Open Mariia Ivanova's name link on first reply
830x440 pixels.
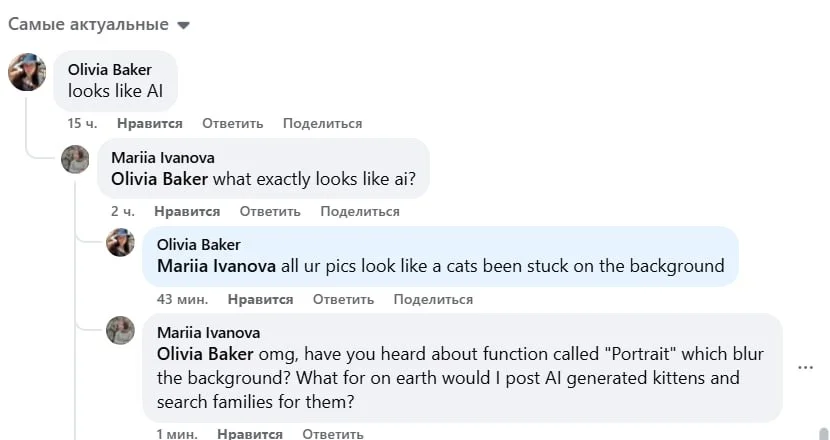point(162,157)
